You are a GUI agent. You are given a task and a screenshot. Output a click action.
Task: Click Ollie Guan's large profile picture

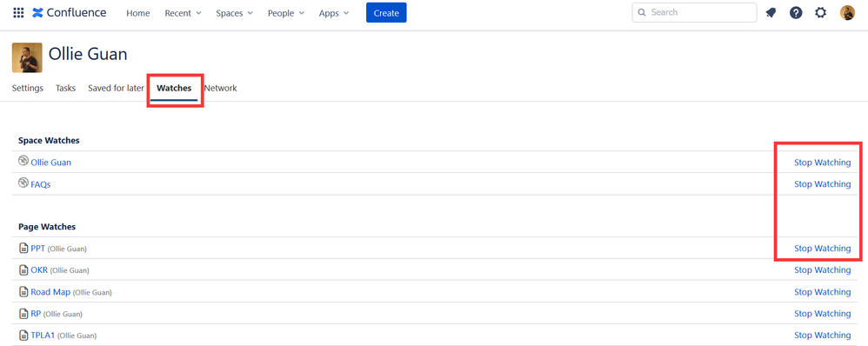tap(27, 57)
